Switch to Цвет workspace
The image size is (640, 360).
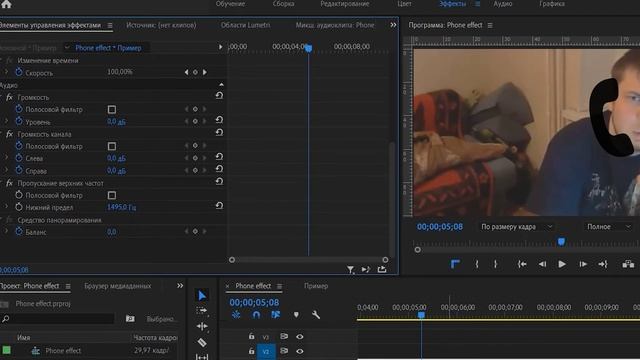pos(404,4)
